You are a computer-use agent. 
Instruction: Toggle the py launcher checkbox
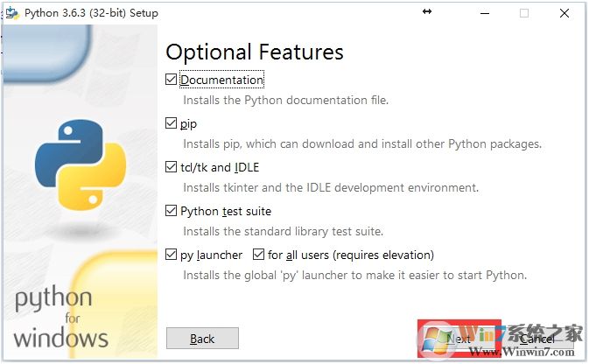(x=171, y=255)
